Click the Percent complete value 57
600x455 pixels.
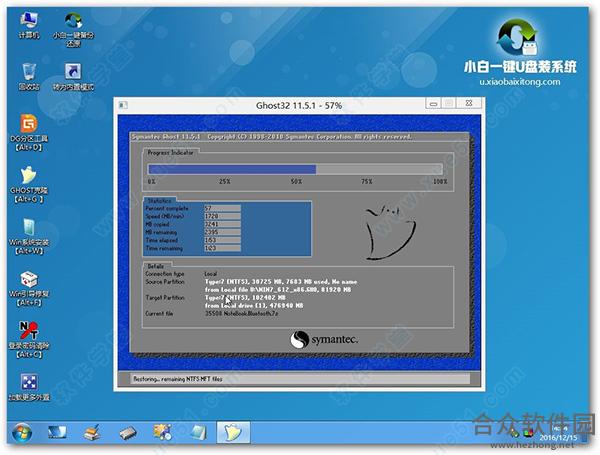pos(222,208)
